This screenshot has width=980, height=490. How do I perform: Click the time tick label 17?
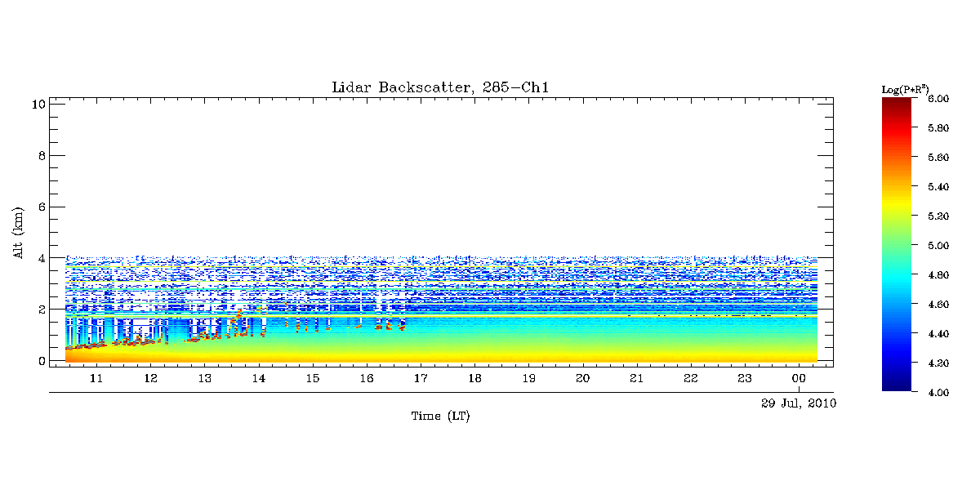tap(421, 378)
